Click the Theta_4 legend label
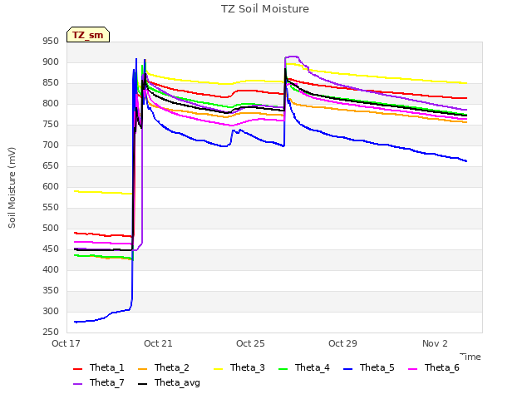The height and width of the screenshot is (399, 532). [x=313, y=367]
